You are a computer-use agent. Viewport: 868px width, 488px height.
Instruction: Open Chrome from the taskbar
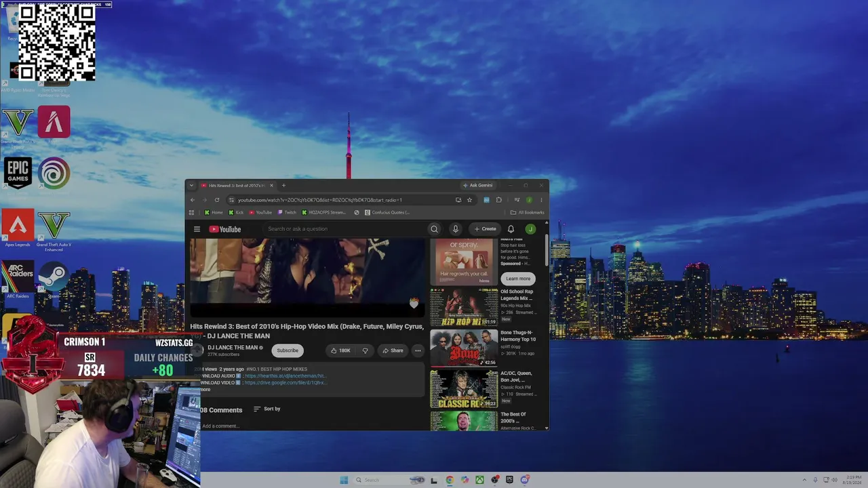[450, 480]
